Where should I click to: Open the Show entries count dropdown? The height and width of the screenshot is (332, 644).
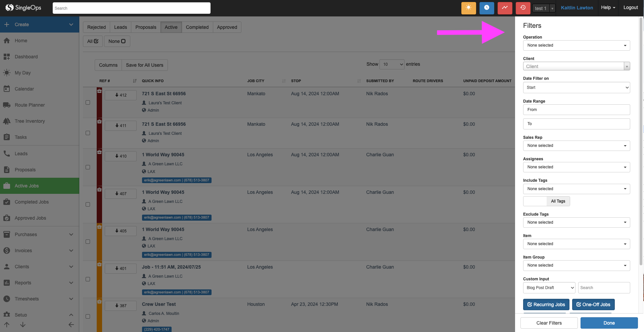pyautogui.click(x=392, y=64)
